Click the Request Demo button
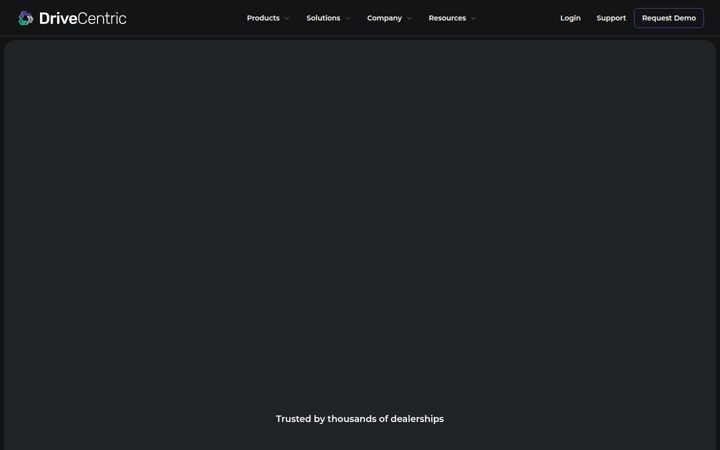 669,18
